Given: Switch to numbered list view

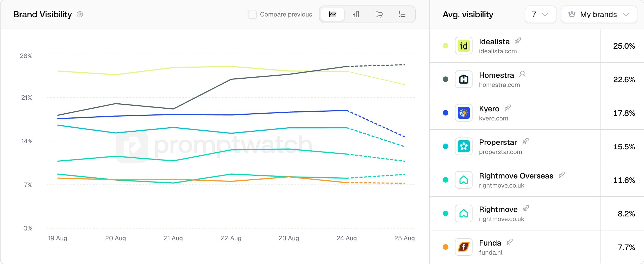Looking at the screenshot, I should click(402, 14).
